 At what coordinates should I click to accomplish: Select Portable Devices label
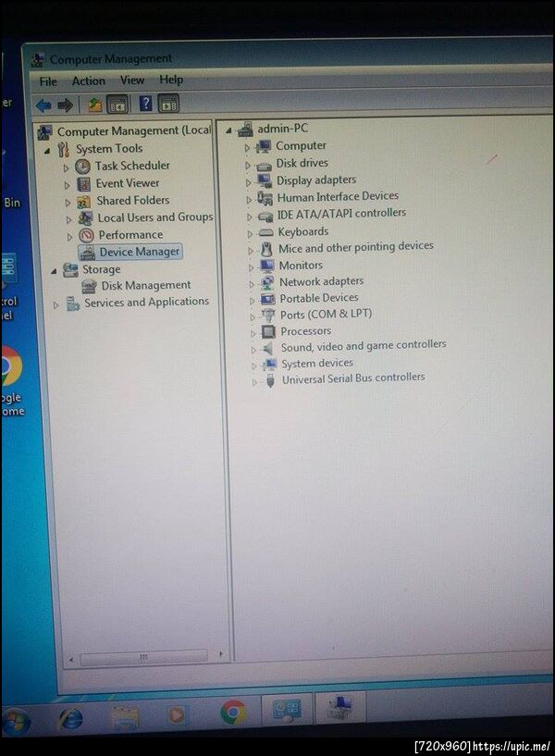319,298
